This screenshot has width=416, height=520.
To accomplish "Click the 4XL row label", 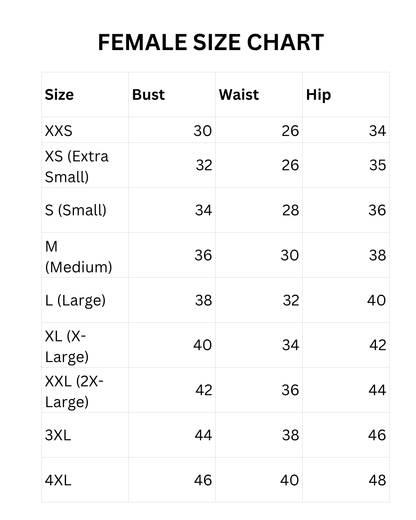I will (x=58, y=480).
